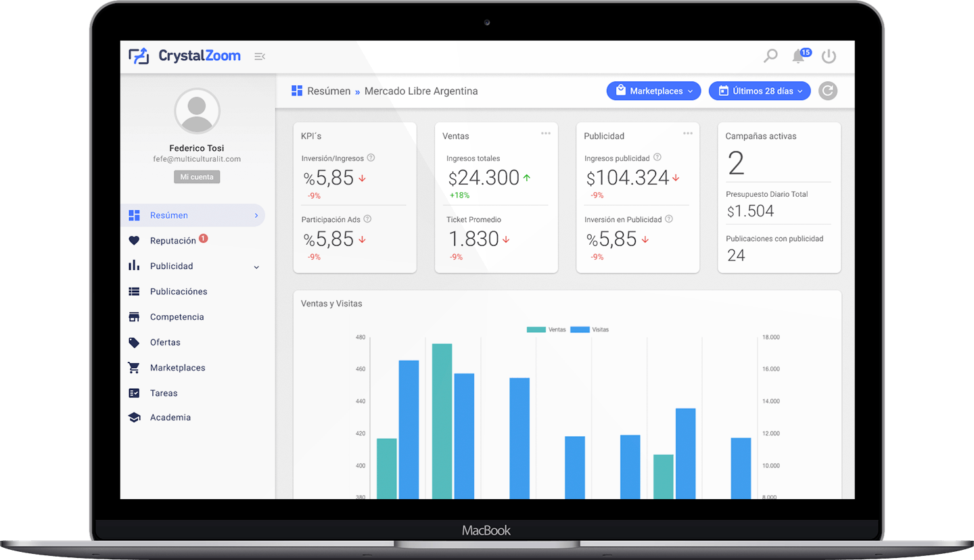Click the search magnifier icon
Screen dimensions: 974x560
point(770,56)
